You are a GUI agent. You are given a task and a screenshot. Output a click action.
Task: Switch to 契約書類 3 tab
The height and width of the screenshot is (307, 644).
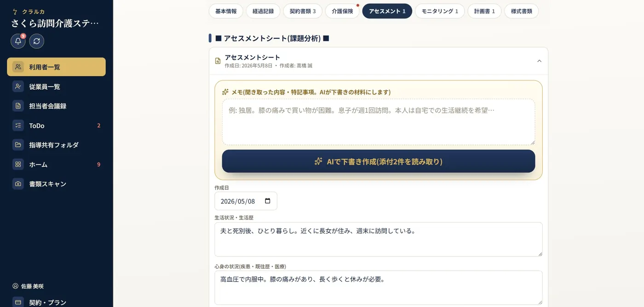pyautogui.click(x=303, y=11)
